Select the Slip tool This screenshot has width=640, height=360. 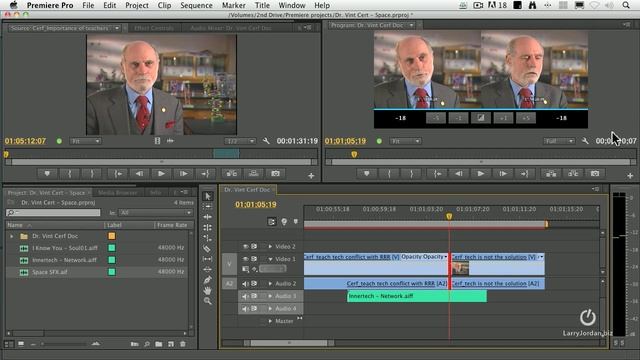[207, 259]
